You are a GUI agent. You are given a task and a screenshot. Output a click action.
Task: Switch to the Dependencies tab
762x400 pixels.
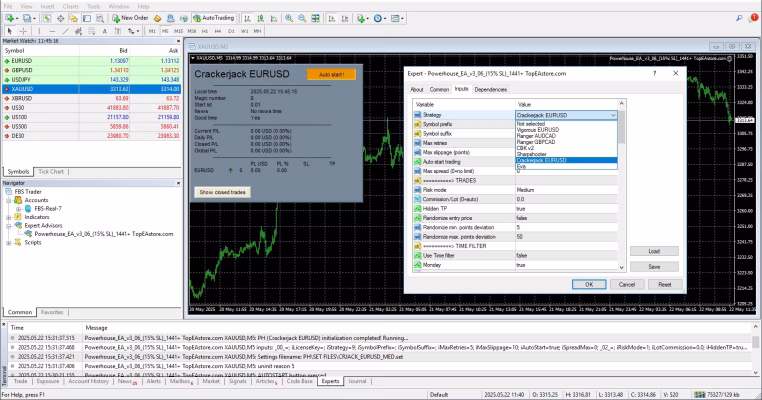click(490, 90)
